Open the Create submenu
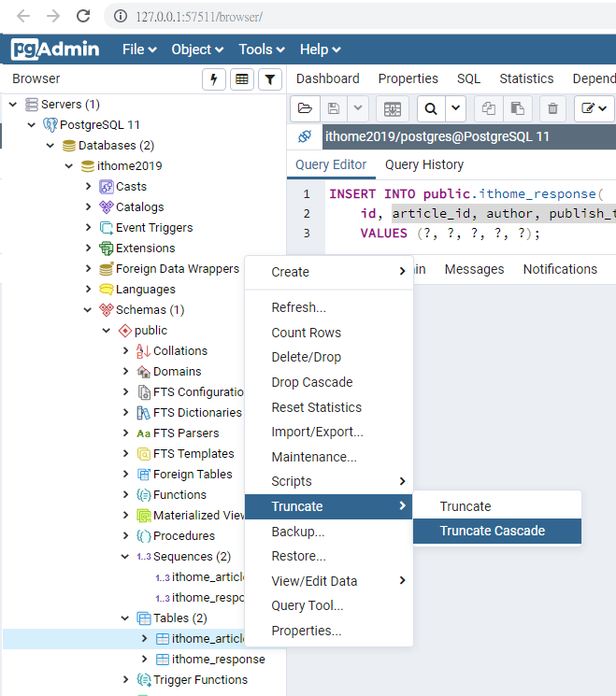The image size is (616, 696). coord(329,272)
